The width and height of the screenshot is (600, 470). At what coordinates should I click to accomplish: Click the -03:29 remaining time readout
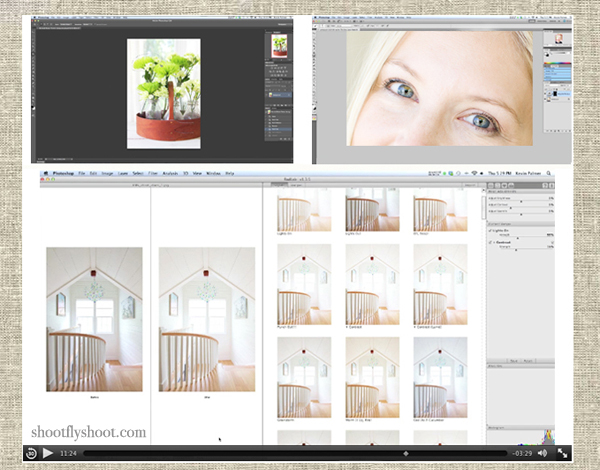(522, 454)
